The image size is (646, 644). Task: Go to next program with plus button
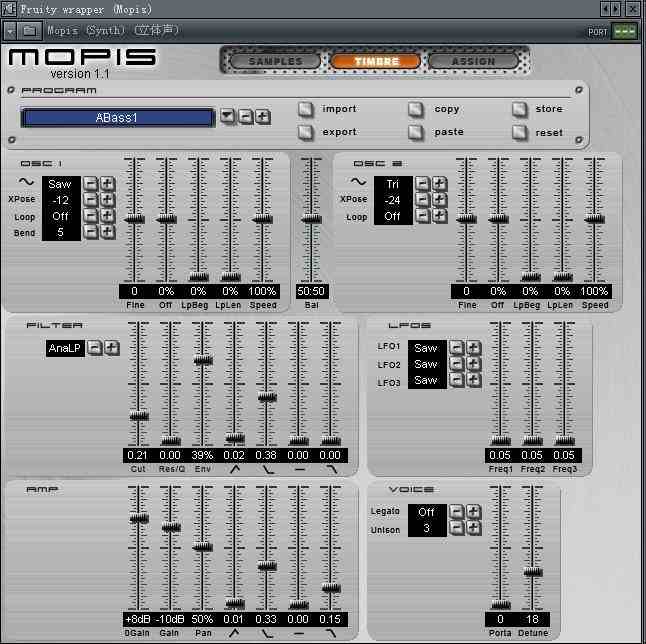[263, 117]
